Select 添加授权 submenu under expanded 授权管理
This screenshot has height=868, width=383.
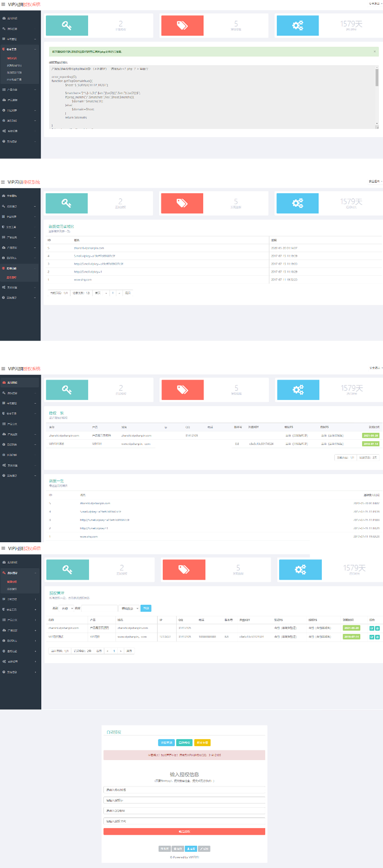[12, 589]
